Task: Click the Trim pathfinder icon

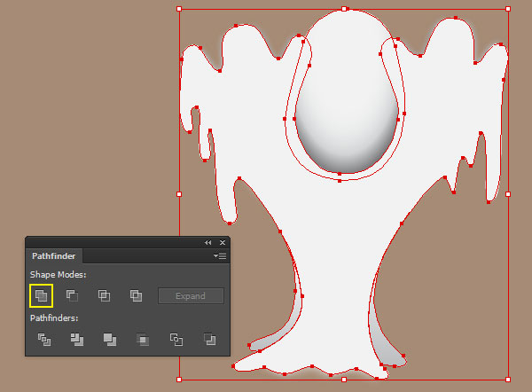Action: (x=77, y=340)
